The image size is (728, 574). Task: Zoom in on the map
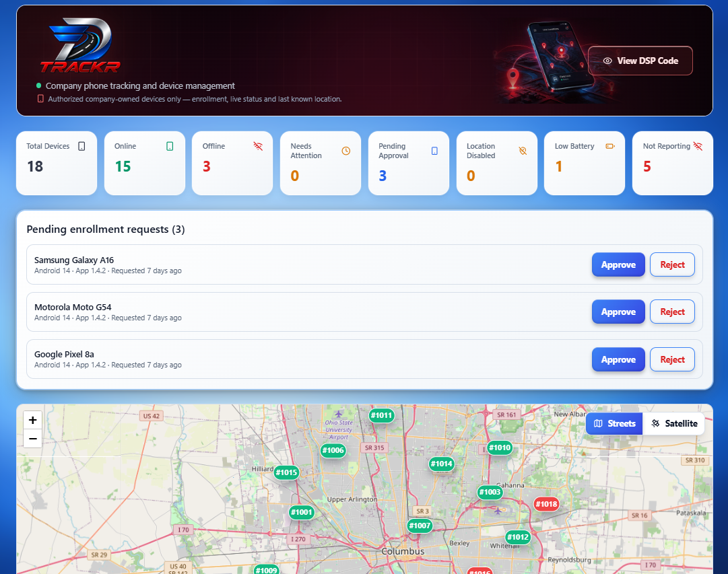click(x=32, y=420)
